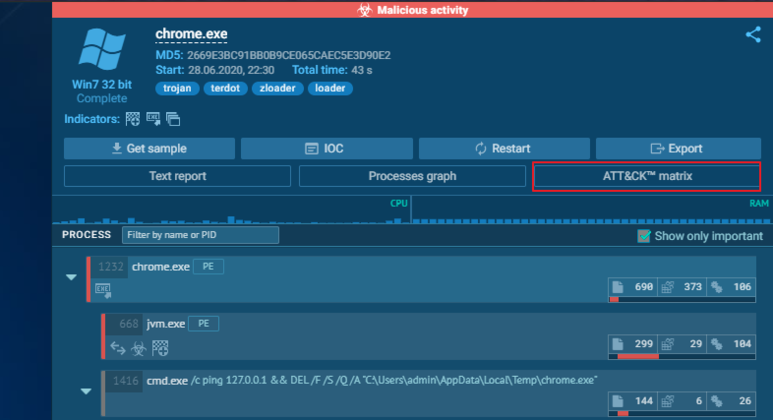The image size is (773, 420).
Task: Click the PROCESS header label
Action: click(86, 235)
